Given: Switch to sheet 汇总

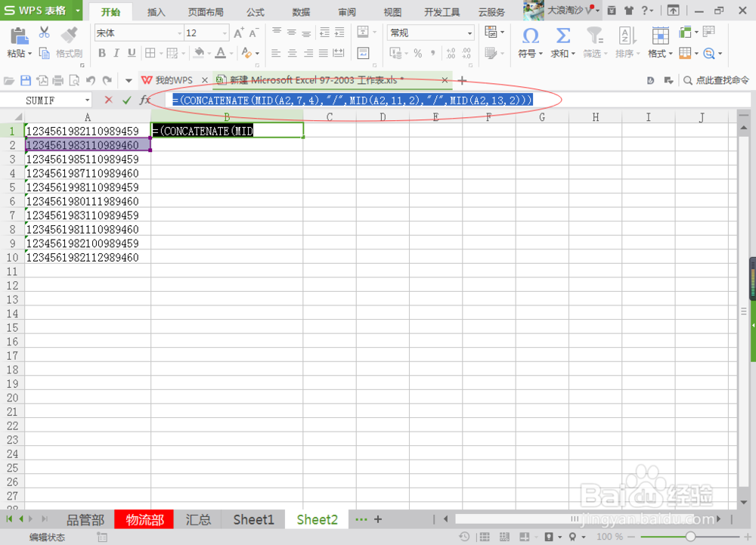Looking at the screenshot, I should click(x=199, y=520).
